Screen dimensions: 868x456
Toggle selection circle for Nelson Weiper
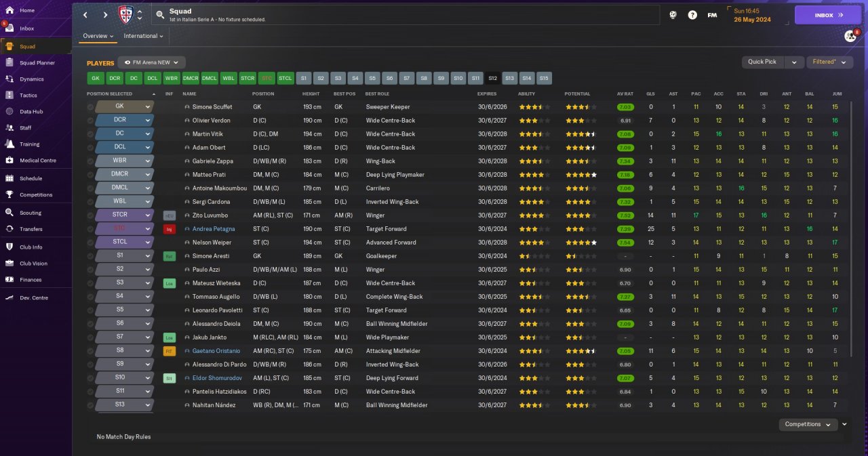[x=90, y=243]
